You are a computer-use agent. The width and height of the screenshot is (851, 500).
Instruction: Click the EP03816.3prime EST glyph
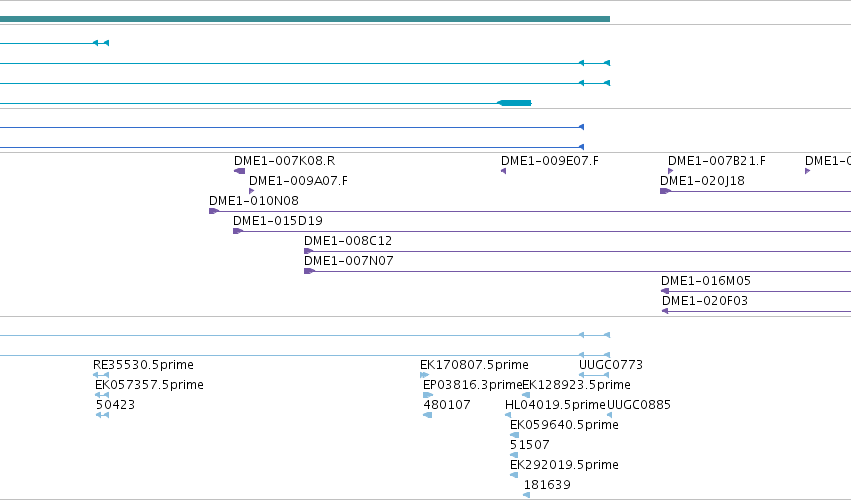coord(428,395)
